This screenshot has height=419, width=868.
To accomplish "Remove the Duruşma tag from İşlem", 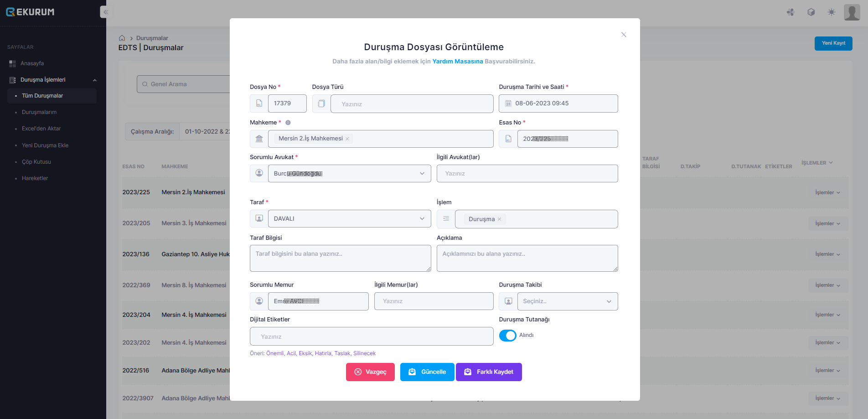I will [x=500, y=219].
